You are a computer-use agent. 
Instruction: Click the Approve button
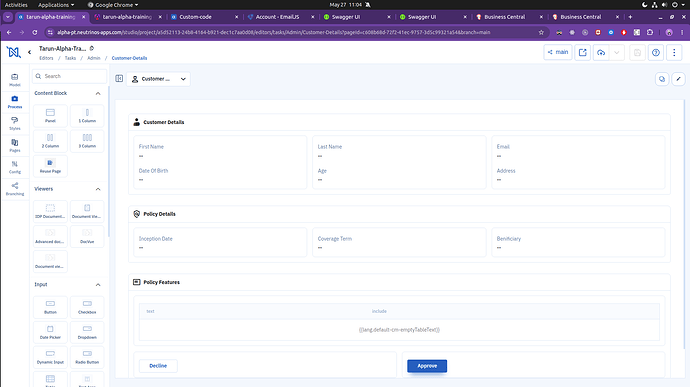coord(427,366)
